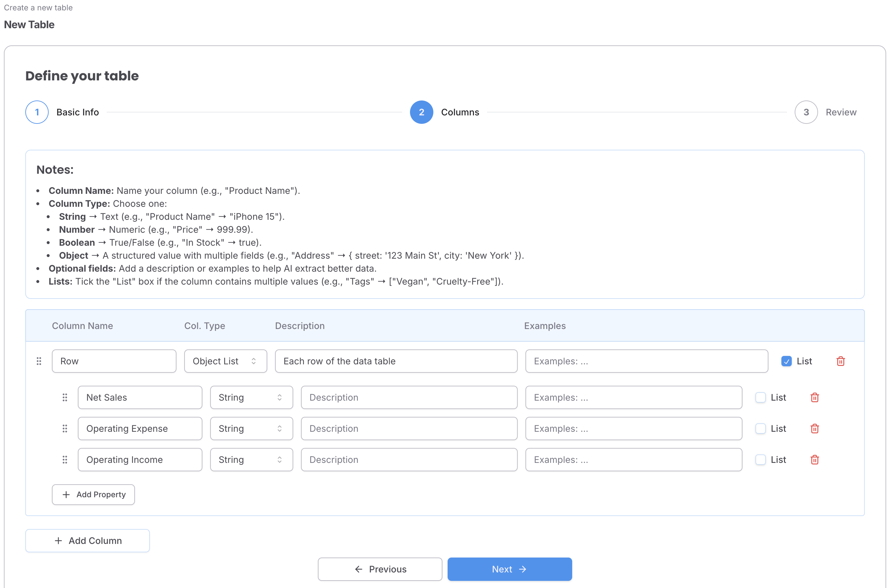The image size is (892, 588).
Task: Disable the List checkbox on the Row column
Action: click(x=786, y=361)
